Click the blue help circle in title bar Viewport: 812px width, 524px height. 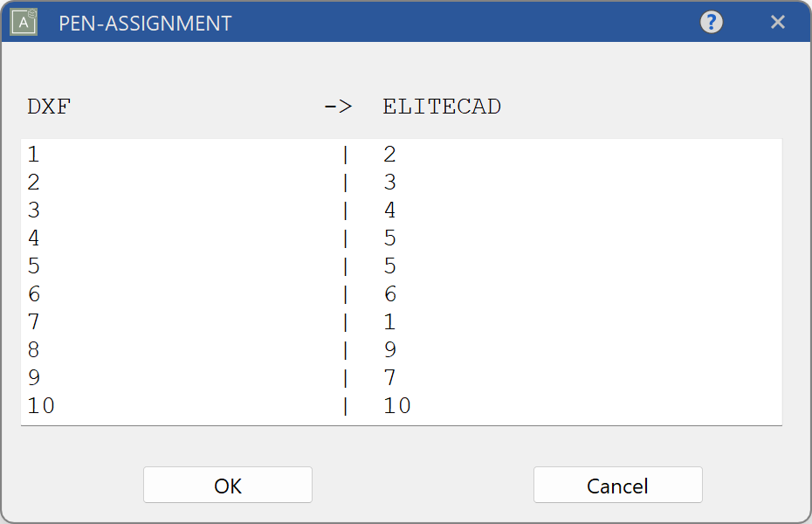tap(711, 22)
